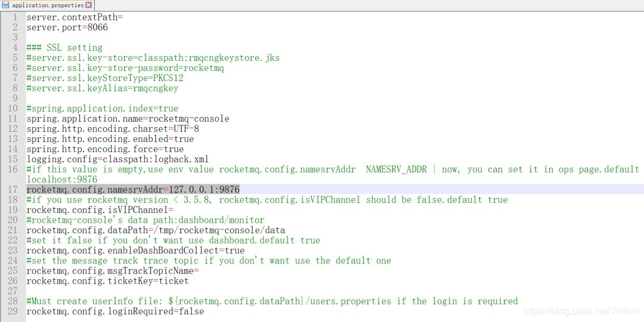Screen dimensions: 644x322
Task: Click the key-store-password=rocketmq line
Action: (x=125, y=68)
